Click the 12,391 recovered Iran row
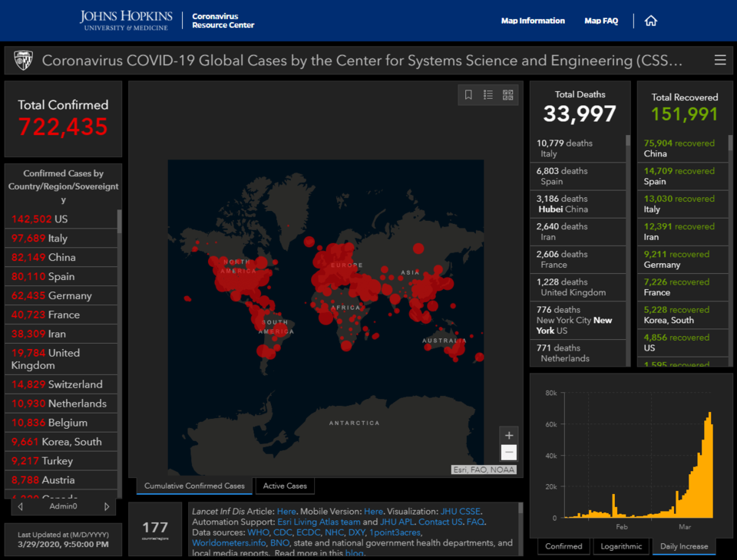 tap(683, 232)
